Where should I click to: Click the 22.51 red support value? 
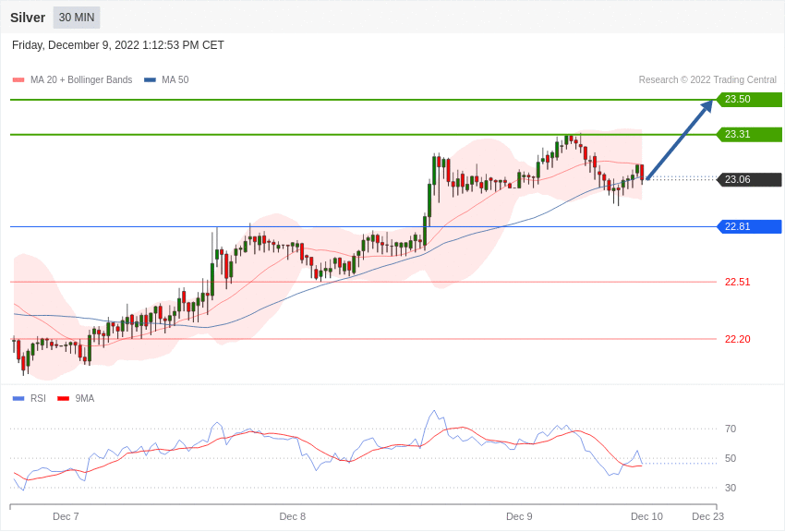point(738,283)
